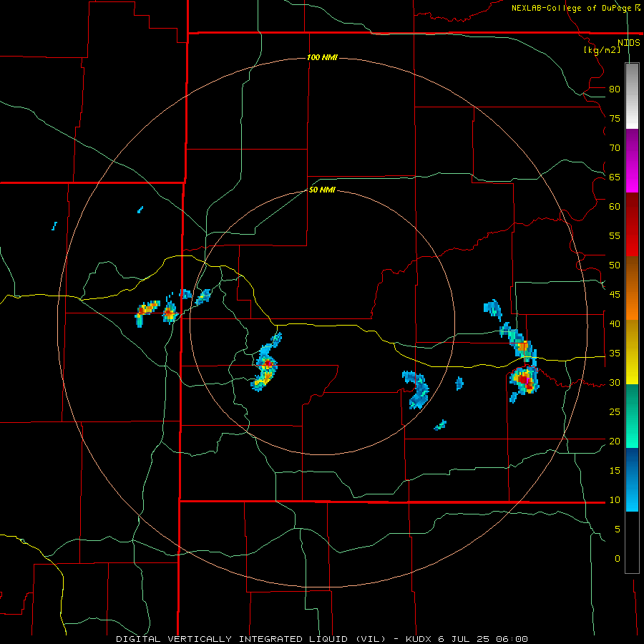Screen dimensions: 644x644
Task: Click the 20 value on the color scale
Action: click(x=615, y=441)
